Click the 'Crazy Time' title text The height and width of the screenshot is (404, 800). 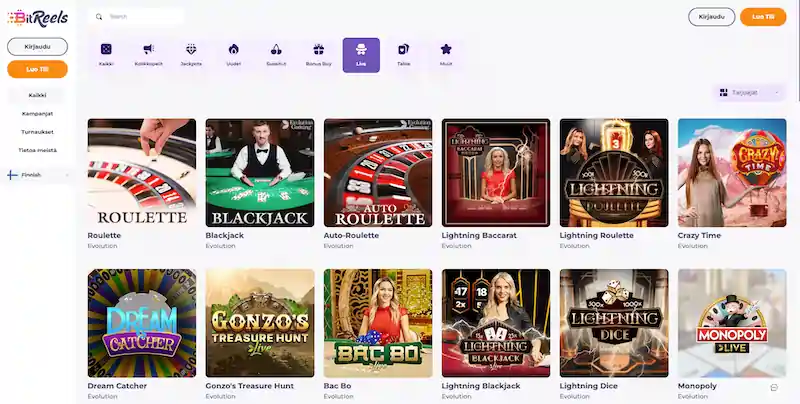coord(699,235)
